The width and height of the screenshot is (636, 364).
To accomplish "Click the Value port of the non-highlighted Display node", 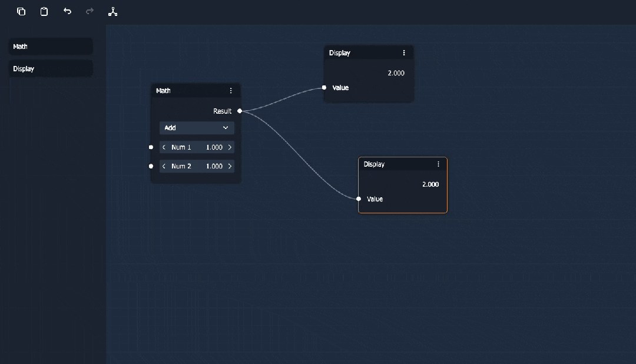I will click(324, 88).
